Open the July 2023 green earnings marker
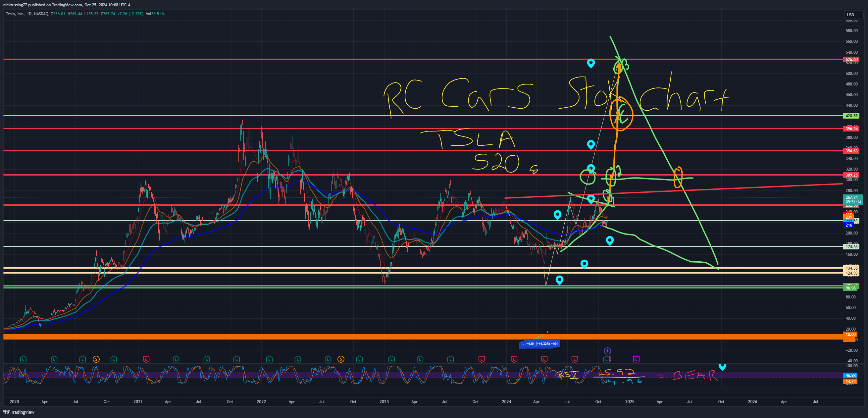Screen dimensions: 868x418 click(x=450, y=359)
